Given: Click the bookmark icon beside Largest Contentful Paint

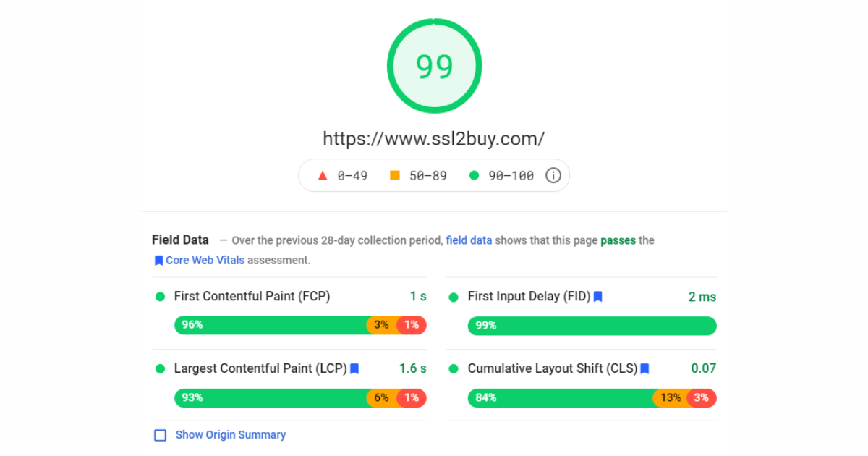Looking at the screenshot, I should pos(354,368).
